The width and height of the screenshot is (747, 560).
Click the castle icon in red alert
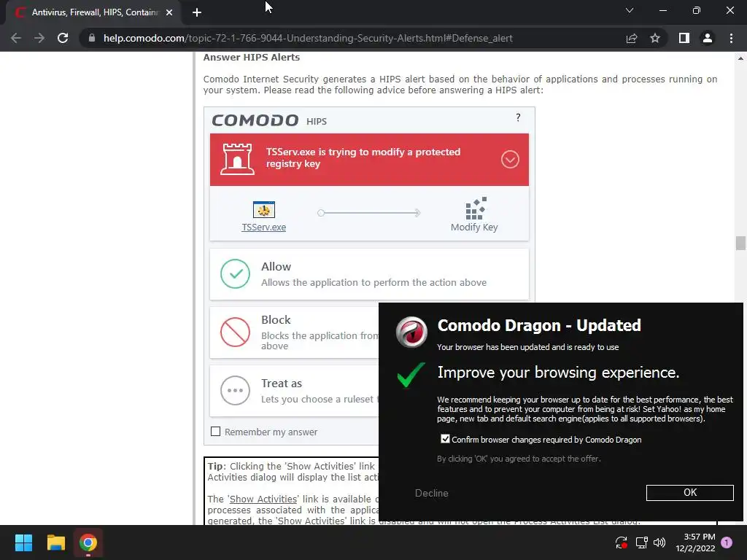coord(237,159)
